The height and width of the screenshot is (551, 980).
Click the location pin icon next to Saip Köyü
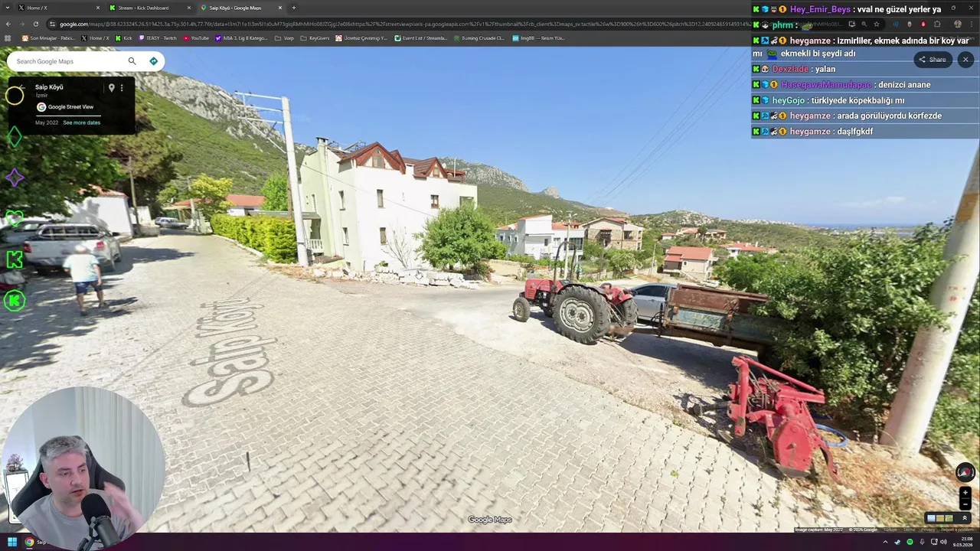click(x=111, y=87)
